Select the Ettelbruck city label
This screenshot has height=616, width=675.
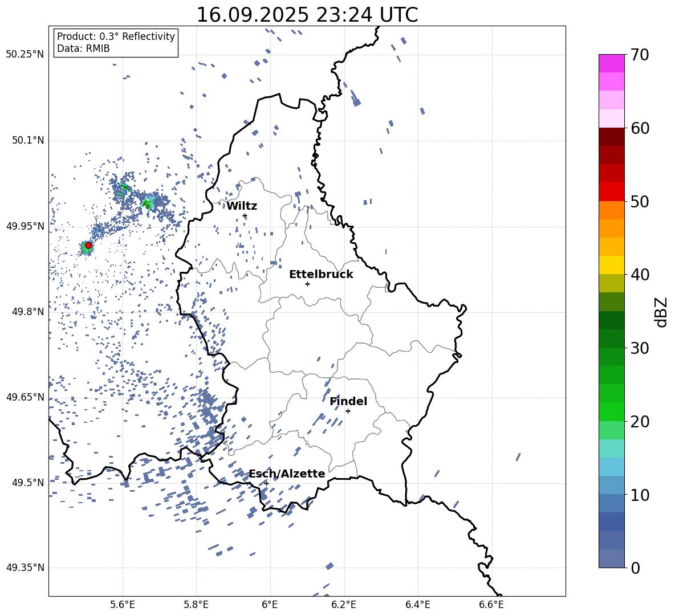coord(321,275)
